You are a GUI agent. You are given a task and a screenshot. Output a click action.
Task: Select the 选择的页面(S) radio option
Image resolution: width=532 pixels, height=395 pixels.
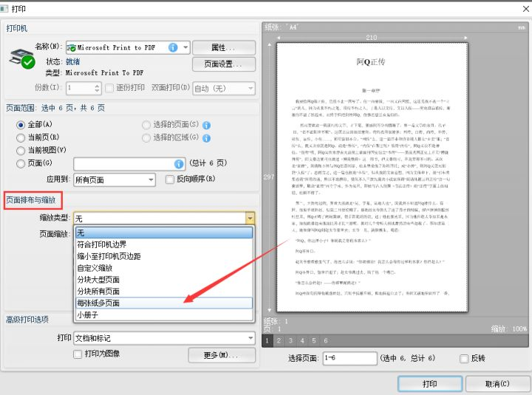click(x=146, y=125)
